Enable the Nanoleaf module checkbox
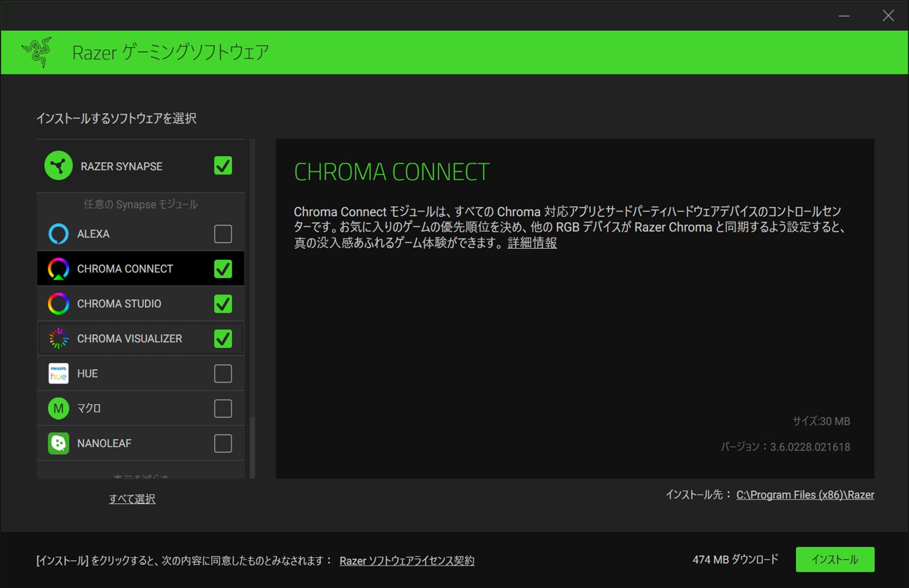 point(223,443)
